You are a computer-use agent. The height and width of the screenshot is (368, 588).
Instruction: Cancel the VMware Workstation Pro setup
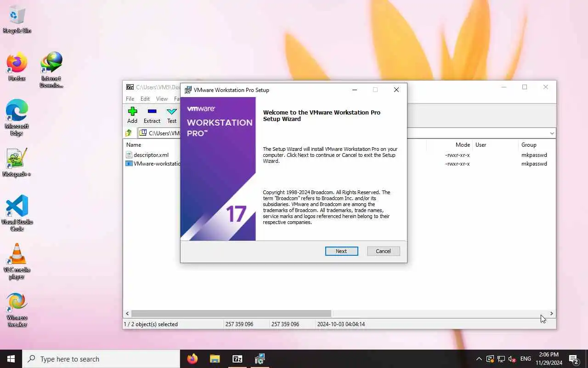tap(383, 251)
